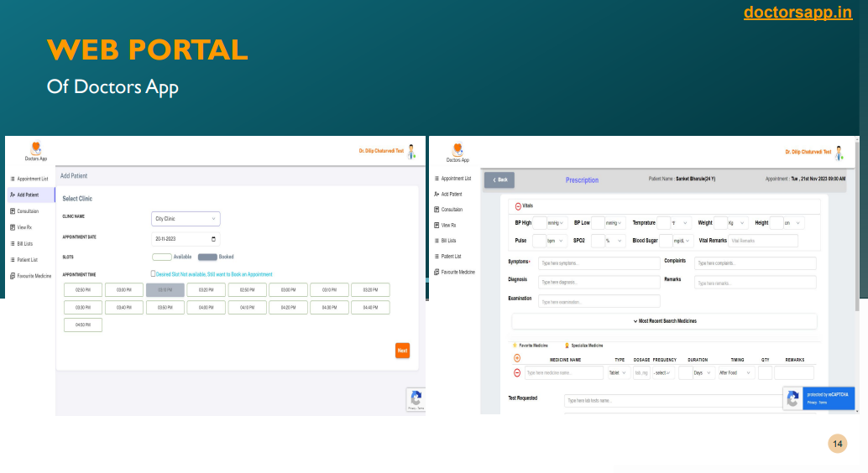868x473 pixels.
Task: Click Patient List icon in Prescription screen sidebar
Action: 437,256
